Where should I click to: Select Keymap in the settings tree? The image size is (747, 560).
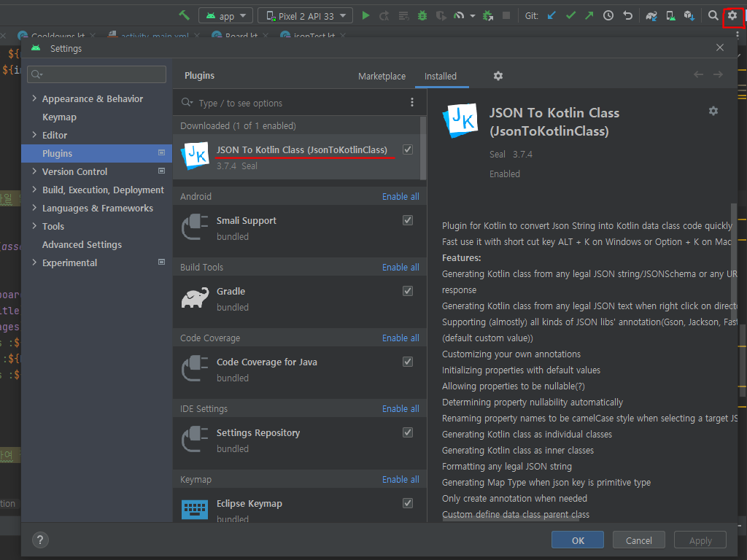tap(59, 117)
